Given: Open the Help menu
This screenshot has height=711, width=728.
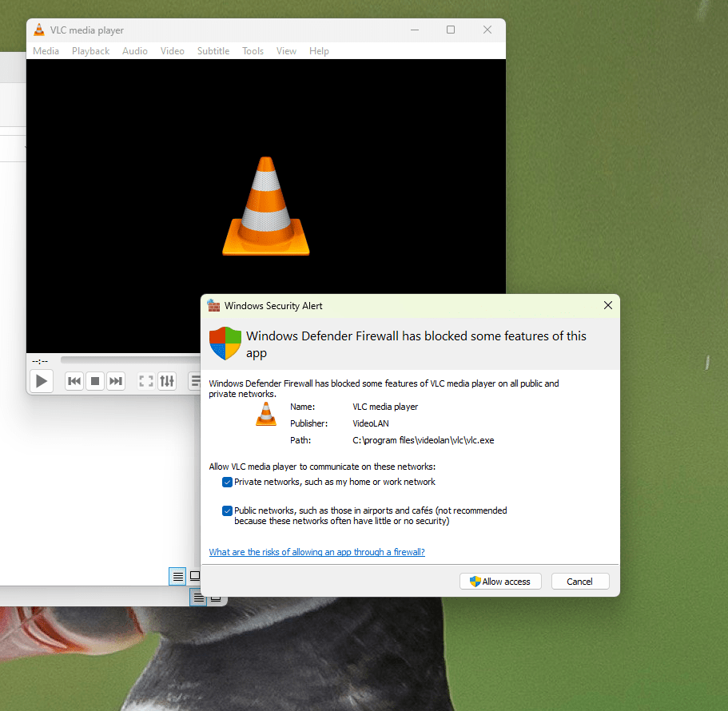Looking at the screenshot, I should 319,51.
